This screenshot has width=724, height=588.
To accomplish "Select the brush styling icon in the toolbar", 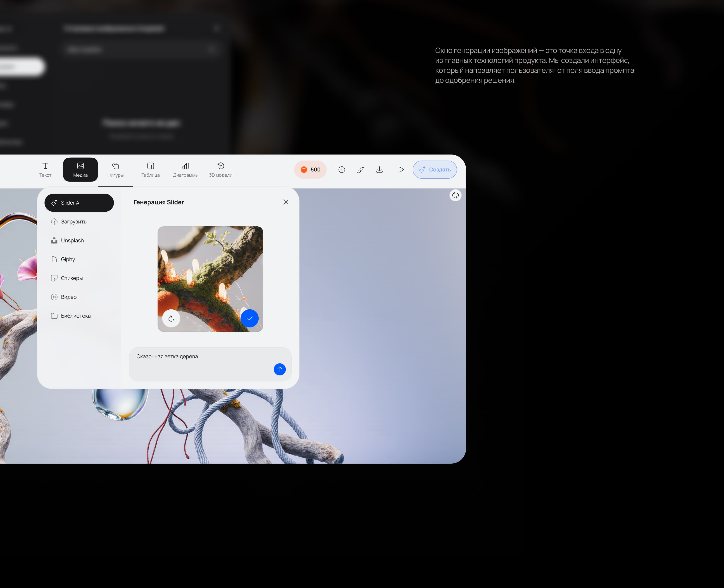I will (x=360, y=170).
